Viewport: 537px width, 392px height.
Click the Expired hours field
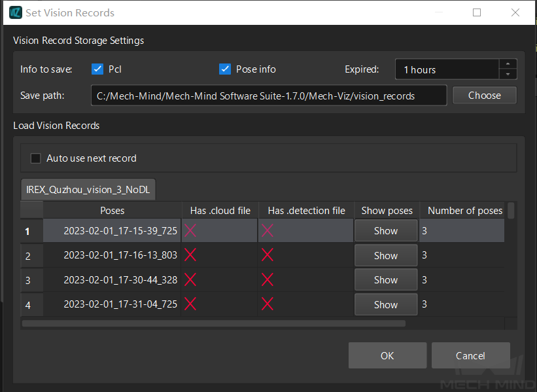click(x=447, y=69)
